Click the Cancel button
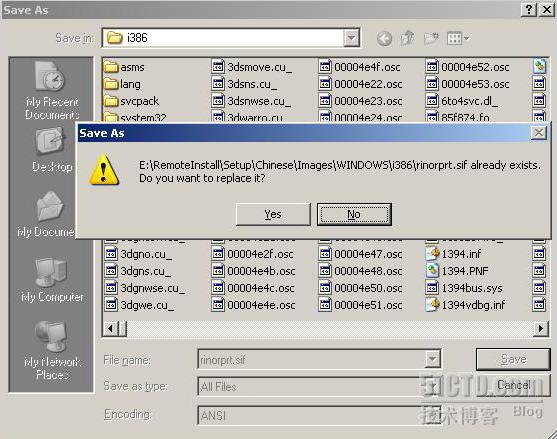This screenshot has width=557, height=439. pos(513,385)
